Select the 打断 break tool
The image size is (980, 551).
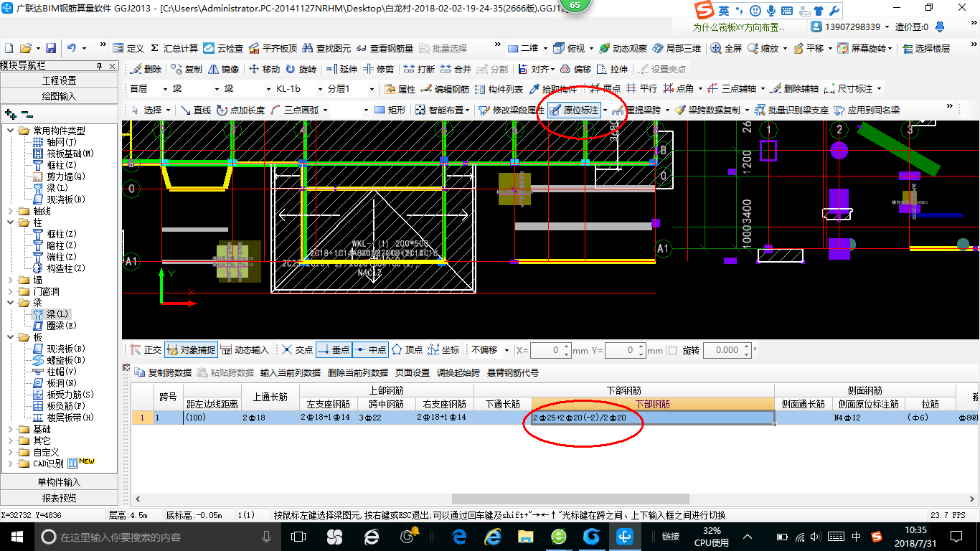pyautogui.click(x=419, y=69)
